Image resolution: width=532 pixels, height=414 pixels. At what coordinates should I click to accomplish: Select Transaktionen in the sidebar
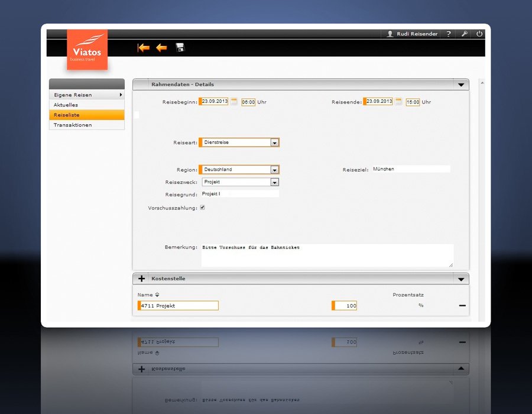87,125
